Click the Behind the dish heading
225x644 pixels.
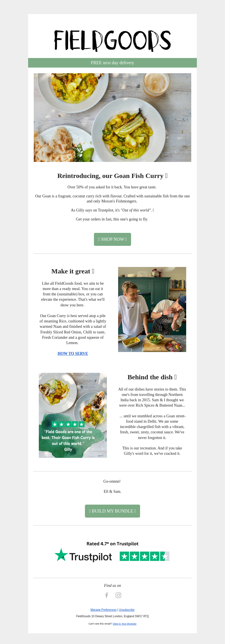(x=152, y=377)
